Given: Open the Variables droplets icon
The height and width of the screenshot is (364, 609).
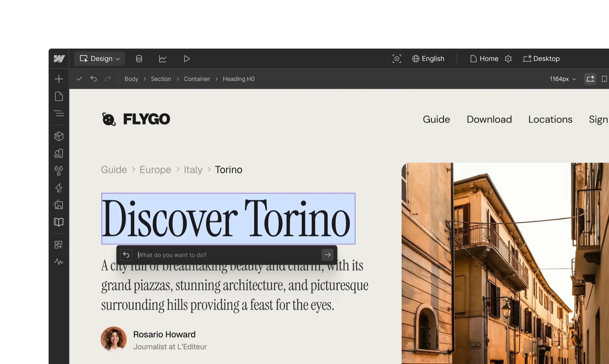Looking at the screenshot, I should click(x=59, y=170).
